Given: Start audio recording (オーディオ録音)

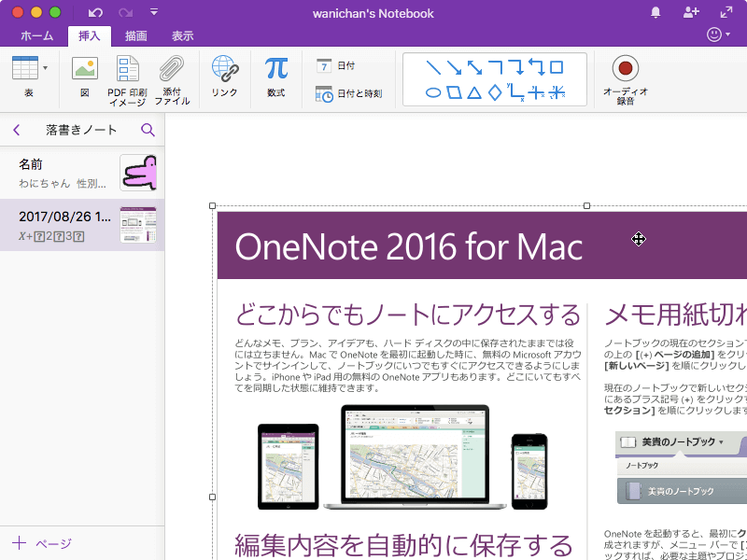Looking at the screenshot, I should pyautogui.click(x=626, y=68).
